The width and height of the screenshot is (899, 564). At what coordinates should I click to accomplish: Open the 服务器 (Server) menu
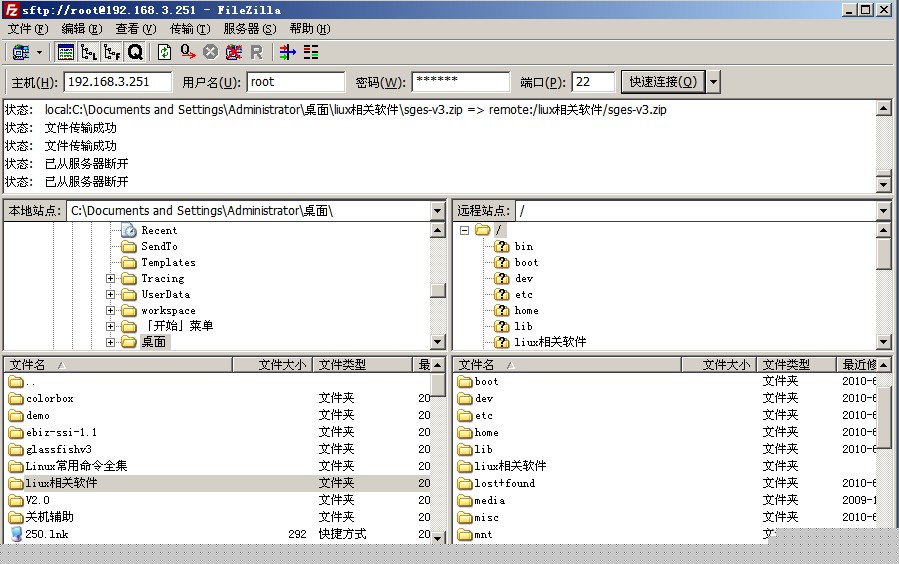click(250, 29)
